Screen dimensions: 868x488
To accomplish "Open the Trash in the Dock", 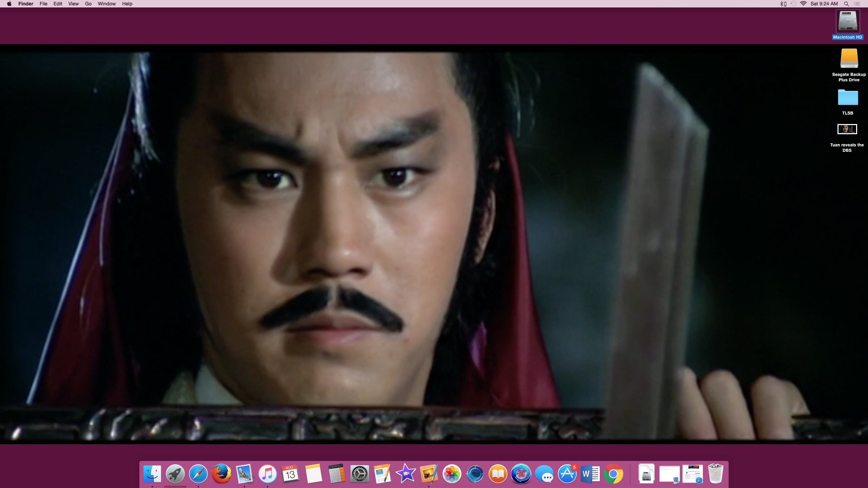I will (x=716, y=473).
